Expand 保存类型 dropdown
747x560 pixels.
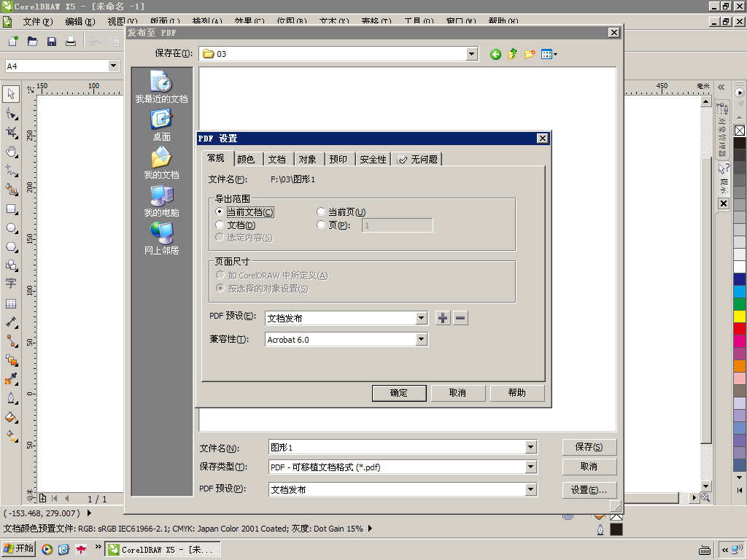pyautogui.click(x=531, y=467)
